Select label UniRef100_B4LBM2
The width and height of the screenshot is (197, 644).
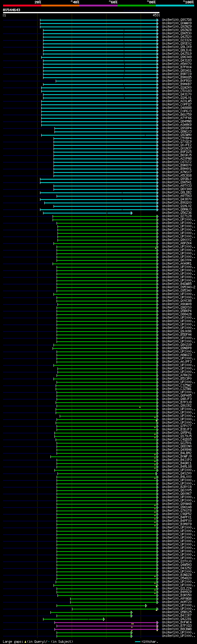(x=177, y=453)
